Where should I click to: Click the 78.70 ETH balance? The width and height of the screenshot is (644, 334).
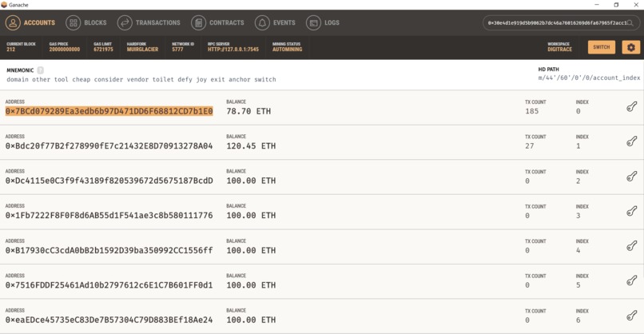pyautogui.click(x=248, y=111)
